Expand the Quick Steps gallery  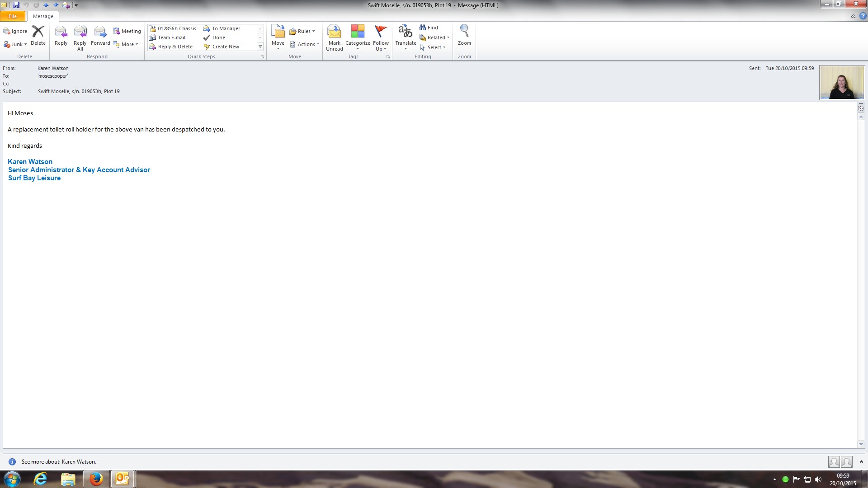point(260,47)
